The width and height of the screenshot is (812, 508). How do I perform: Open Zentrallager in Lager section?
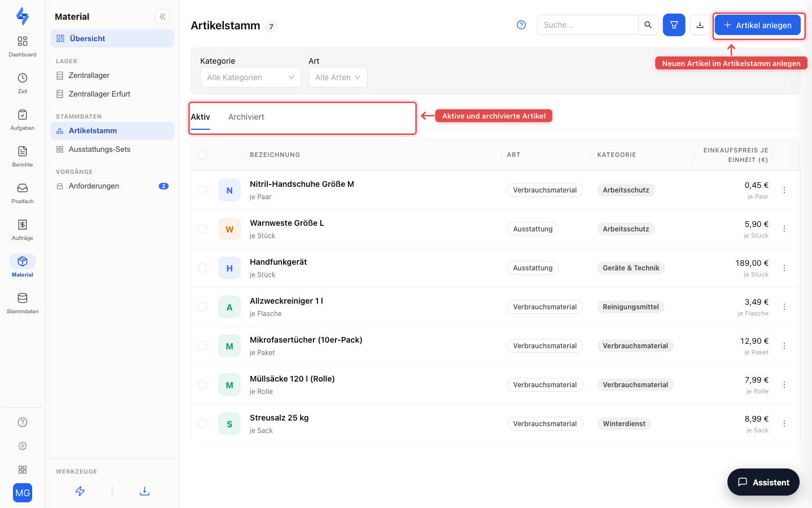click(x=112, y=75)
